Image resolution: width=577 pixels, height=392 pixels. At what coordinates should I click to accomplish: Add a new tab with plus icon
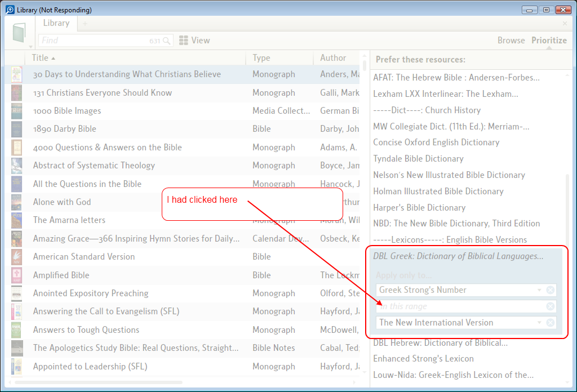click(85, 24)
